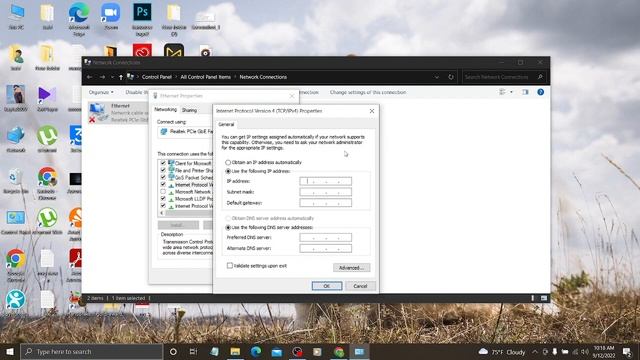Select Obtain an IP address automatically

228,162
